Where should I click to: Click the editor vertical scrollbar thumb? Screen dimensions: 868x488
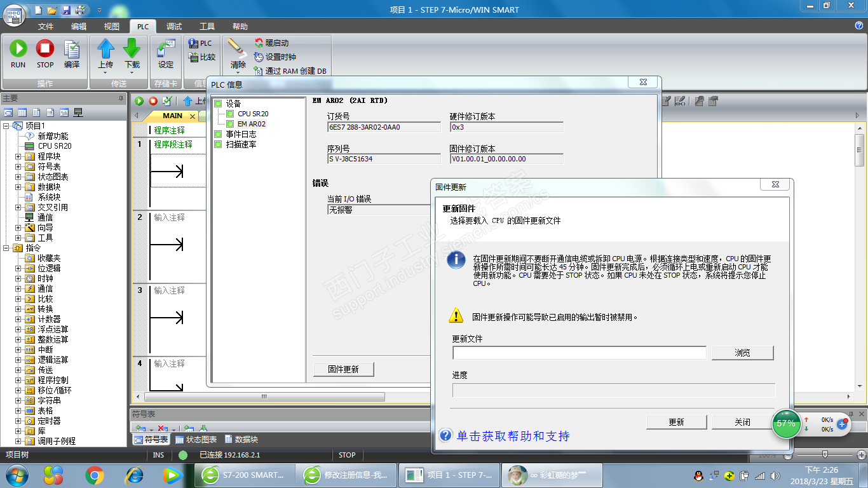860,149
